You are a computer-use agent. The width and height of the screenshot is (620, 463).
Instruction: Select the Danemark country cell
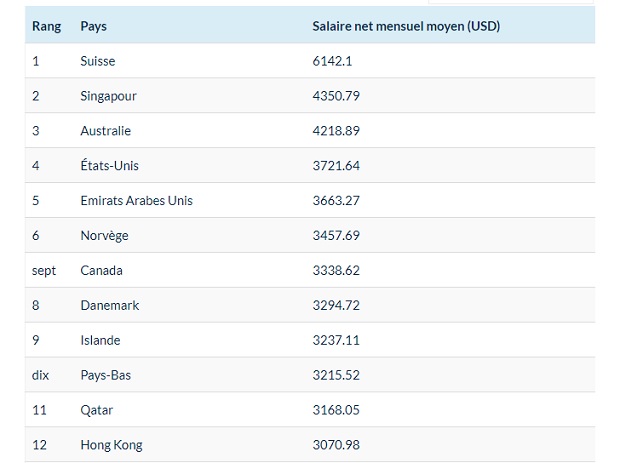pos(110,305)
